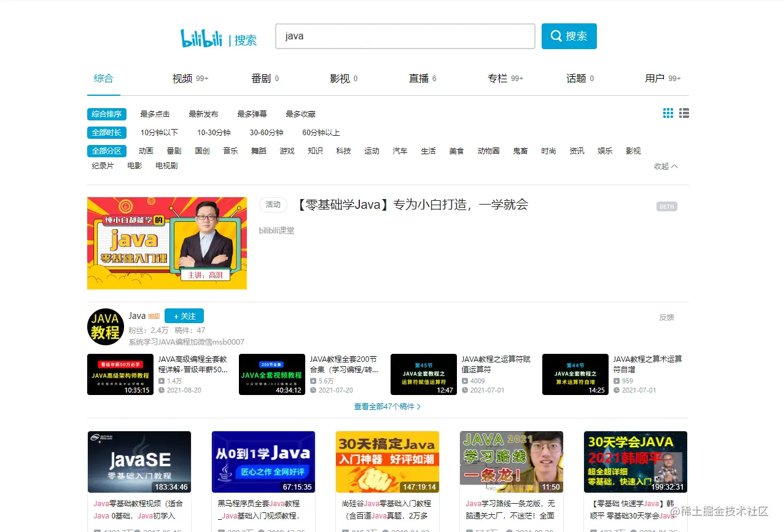Screen dimensions: 783x532
Task: Click the 反馈 feedback link
Action: click(x=666, y=318)
